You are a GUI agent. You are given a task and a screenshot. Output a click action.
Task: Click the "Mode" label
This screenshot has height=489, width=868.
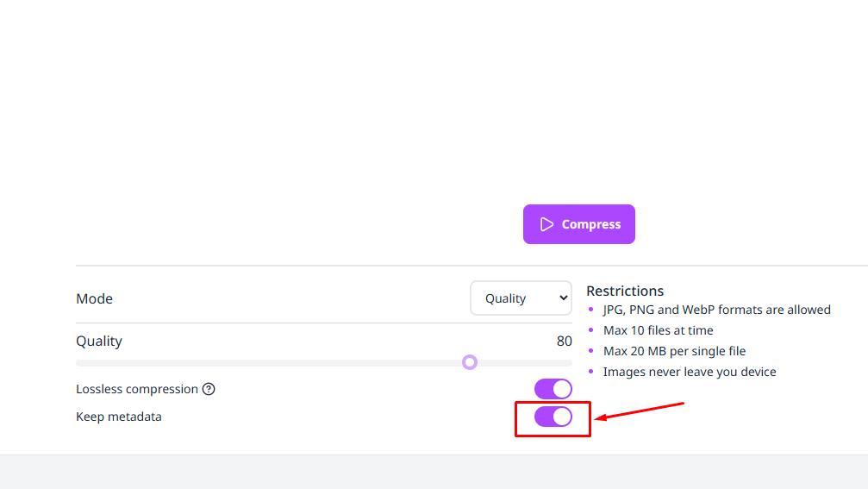click(x=95, y=298)
